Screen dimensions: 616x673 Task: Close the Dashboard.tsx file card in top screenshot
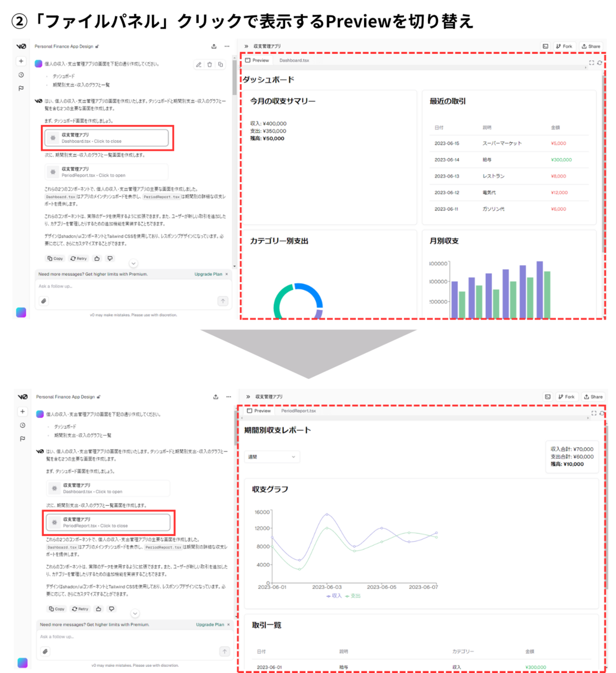click(107, 138)
